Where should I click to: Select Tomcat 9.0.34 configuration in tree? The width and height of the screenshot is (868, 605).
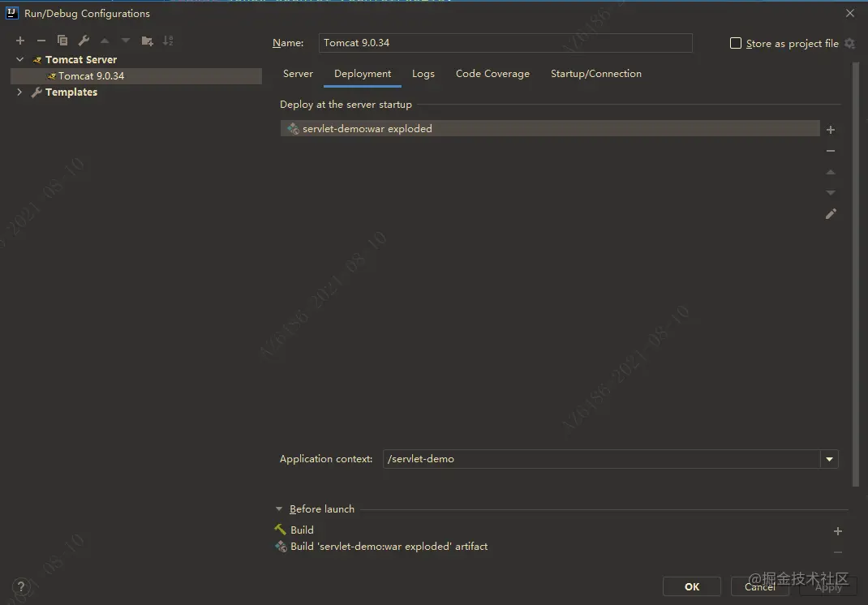click(x=136, y=76)
